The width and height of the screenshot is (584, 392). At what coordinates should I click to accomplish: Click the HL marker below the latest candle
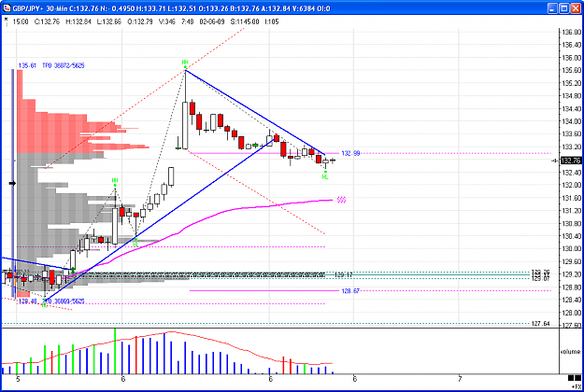pyautogui.click(x=325, y=177)
